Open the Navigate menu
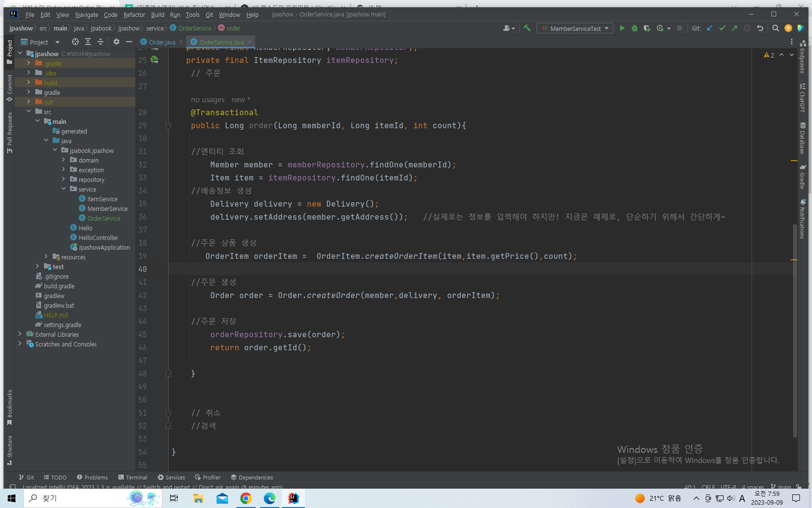 coord(87,15)
